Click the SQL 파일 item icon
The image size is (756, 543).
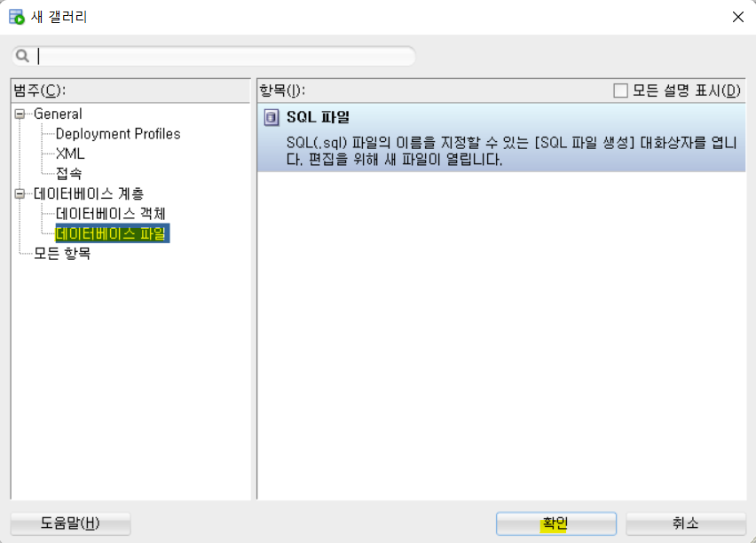coord(272,117)
